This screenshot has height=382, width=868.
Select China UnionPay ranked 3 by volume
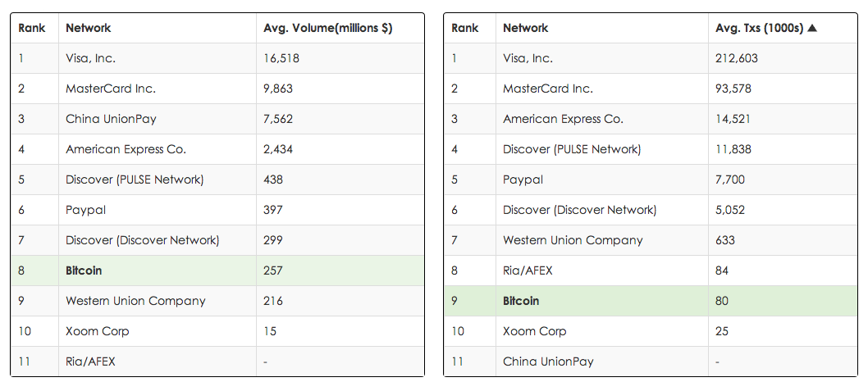pyautogui.click(x=111, y=119)
